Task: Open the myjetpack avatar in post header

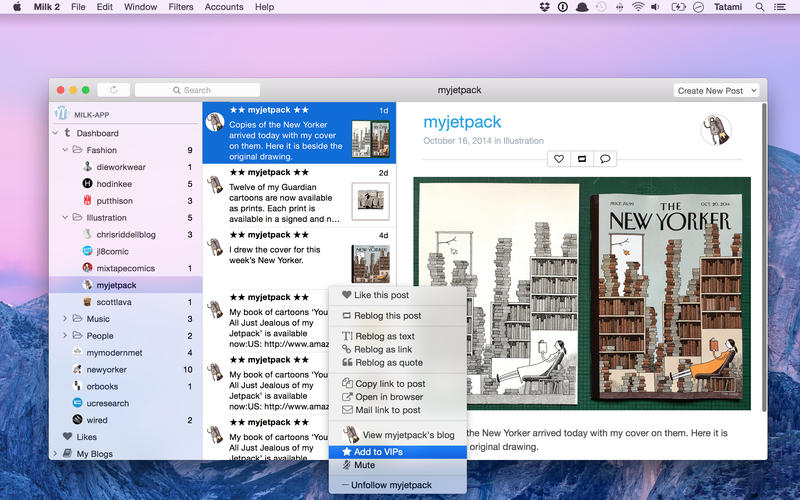Action: coord(717,131)
